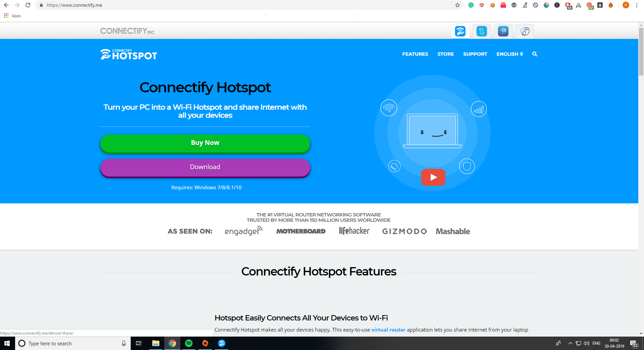Viewport: 644px width, 350px height.
Task: Open the AdGuard-style shield icon with gray 12 badge
Action: point(568,6)
